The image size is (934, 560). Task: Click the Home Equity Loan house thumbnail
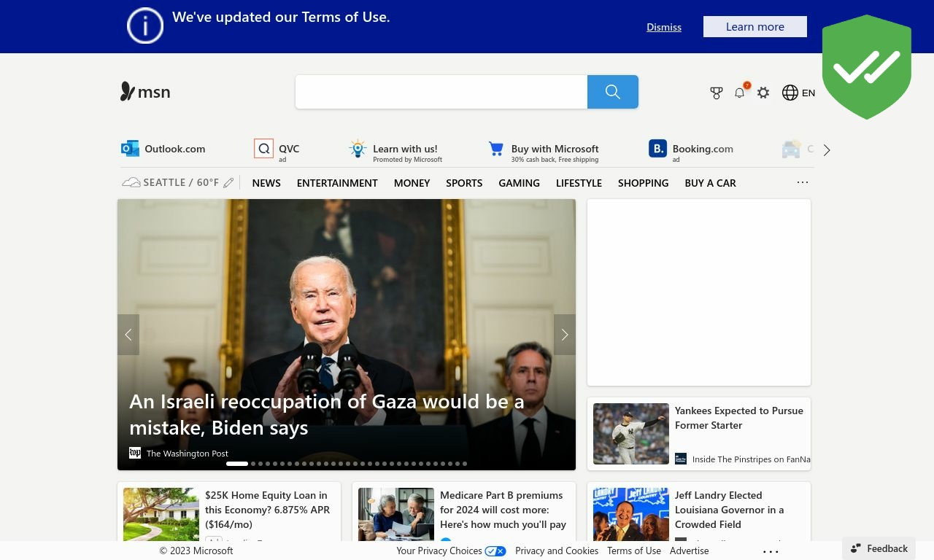(x=161, y=514)
